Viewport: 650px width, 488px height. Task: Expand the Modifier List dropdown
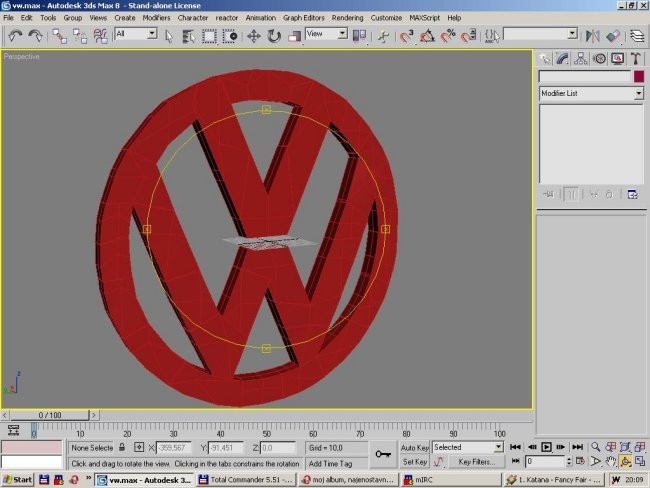638,93
